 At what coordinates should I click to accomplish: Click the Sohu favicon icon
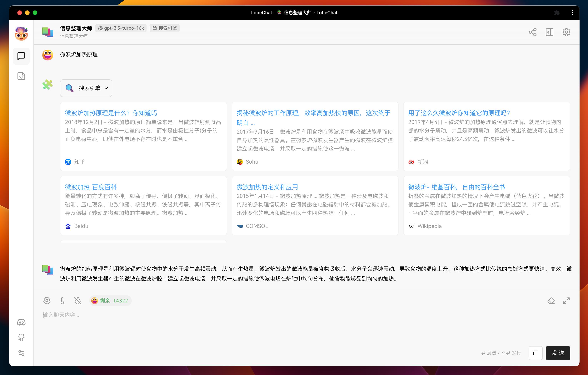click(x=240, y=162)
